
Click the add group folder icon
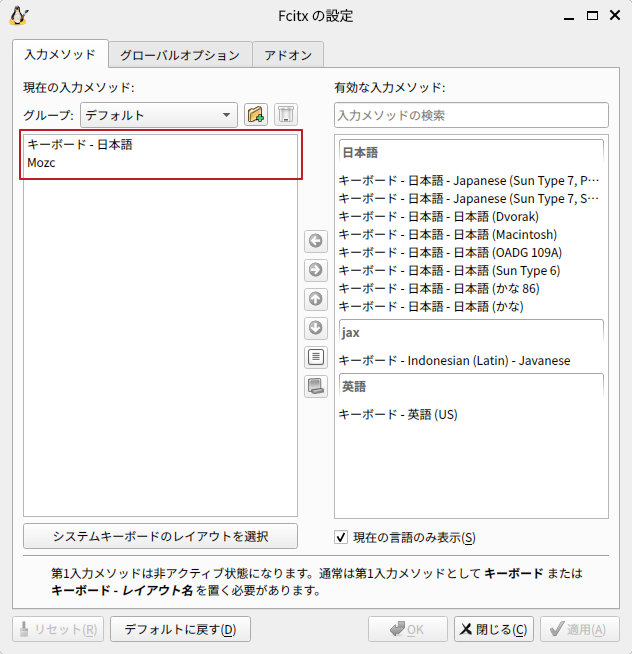256,115
